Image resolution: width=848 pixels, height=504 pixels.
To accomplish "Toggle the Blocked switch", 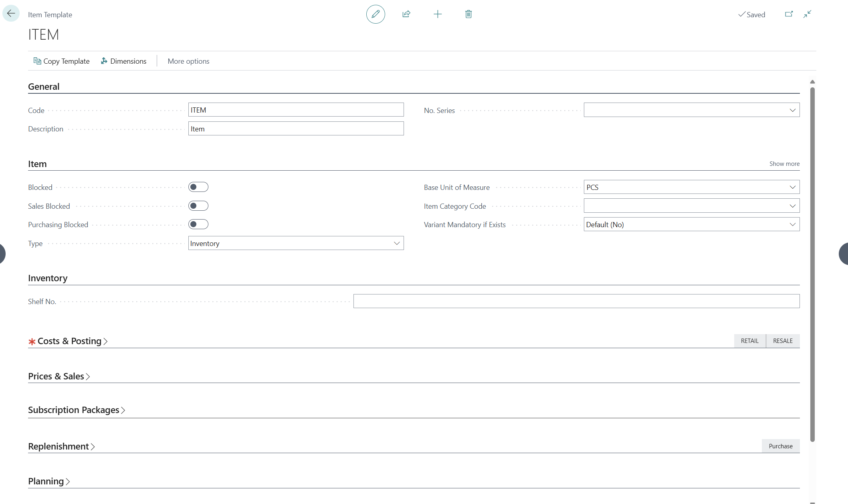I will 198,187.
